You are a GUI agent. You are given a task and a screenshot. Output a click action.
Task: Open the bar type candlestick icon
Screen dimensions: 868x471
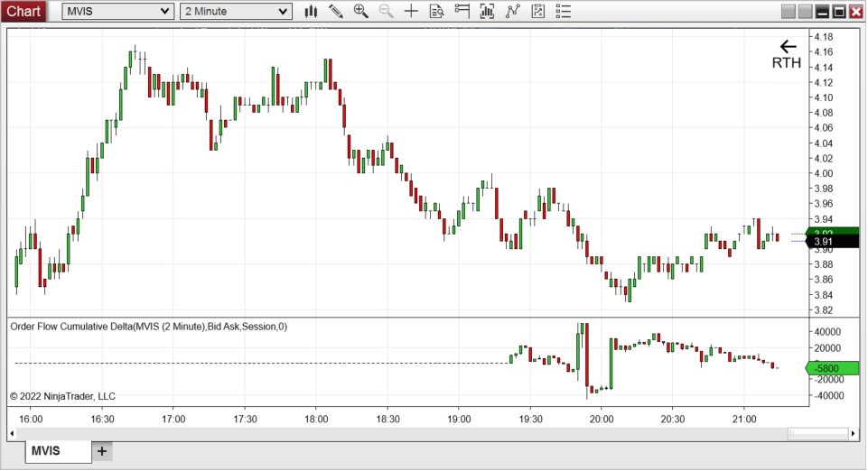[x=311, y=11]
